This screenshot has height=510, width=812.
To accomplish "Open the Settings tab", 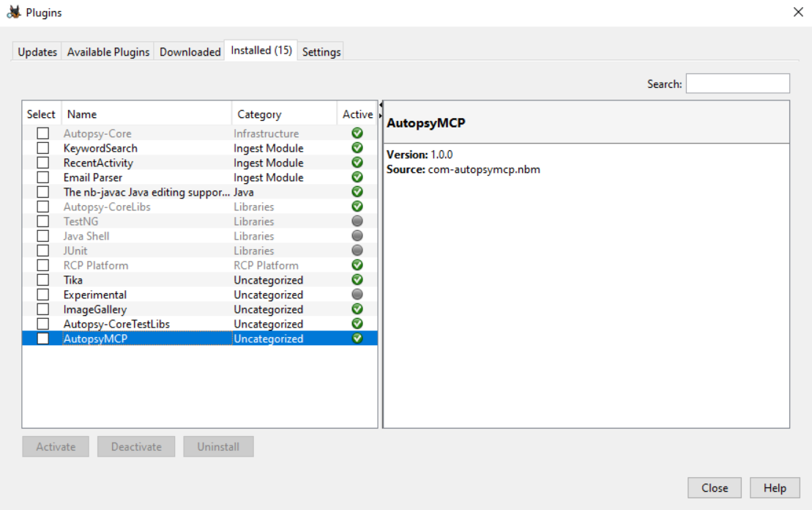I will pyautogui.click(x=321, y=52).
